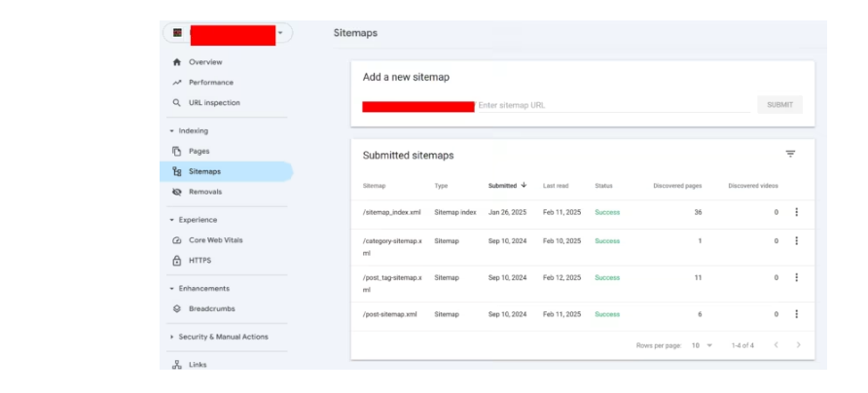This screenshot has height=393, width=868.
Task: Open the filter icon for submitted sitemaps
Action: pos(790,154)
